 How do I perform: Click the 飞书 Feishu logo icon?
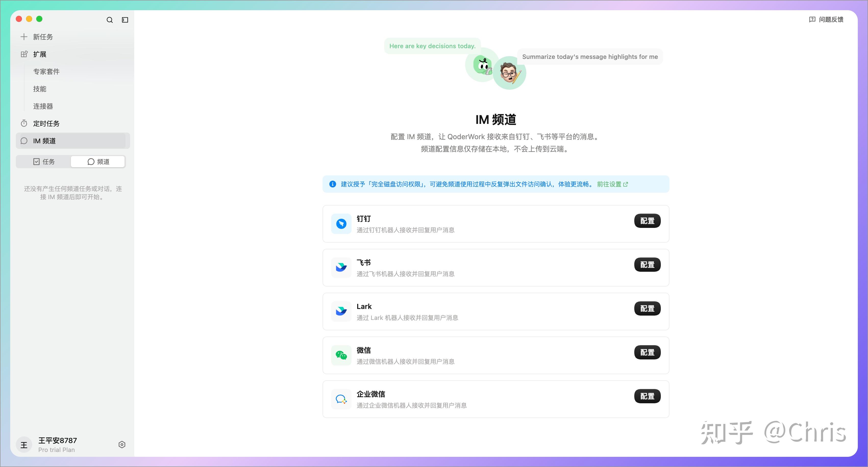341,267
